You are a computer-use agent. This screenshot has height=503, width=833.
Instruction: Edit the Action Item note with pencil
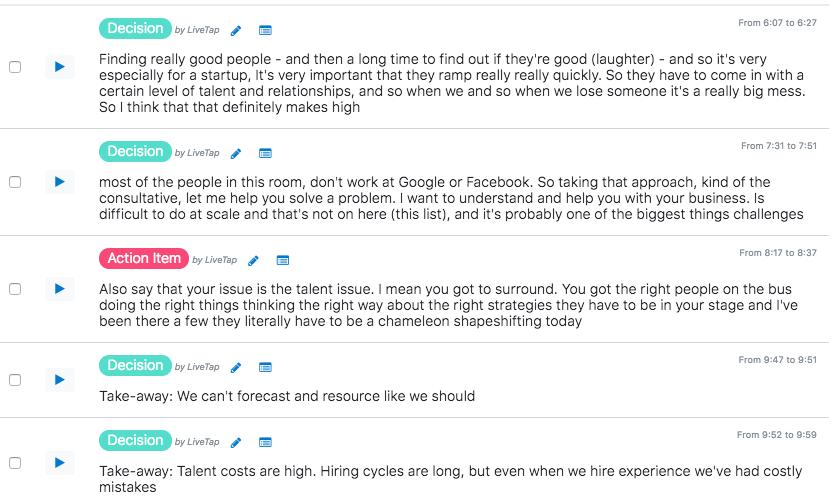point(253,261)
